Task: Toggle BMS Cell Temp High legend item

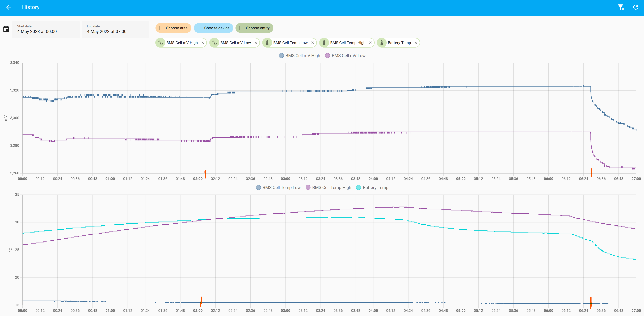Action: coord(328,187)
